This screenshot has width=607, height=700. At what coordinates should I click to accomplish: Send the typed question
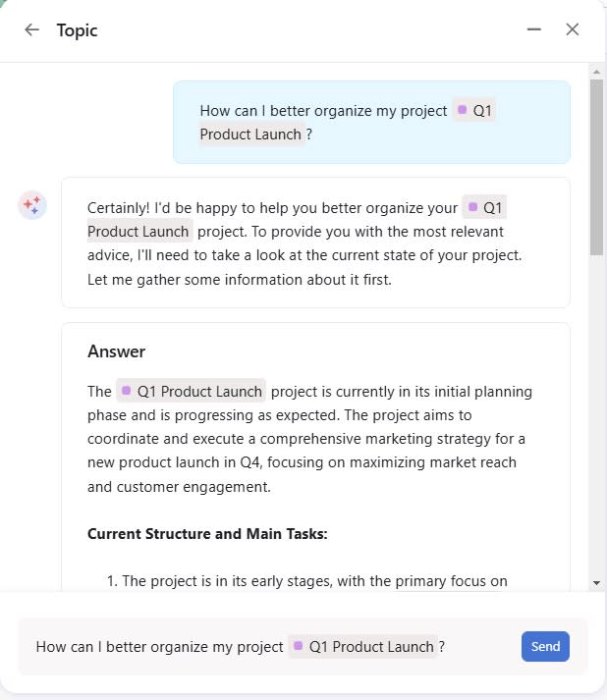[x=545, y=646]
